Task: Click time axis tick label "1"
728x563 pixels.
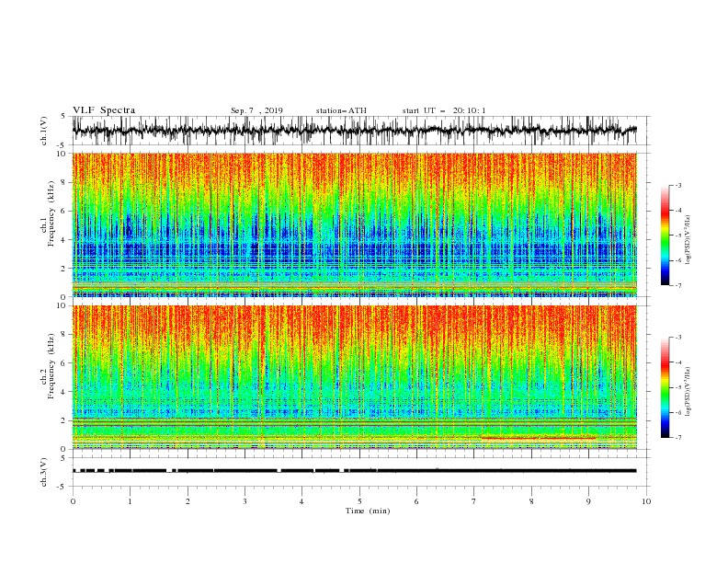Action: click(x=130, y=501)
